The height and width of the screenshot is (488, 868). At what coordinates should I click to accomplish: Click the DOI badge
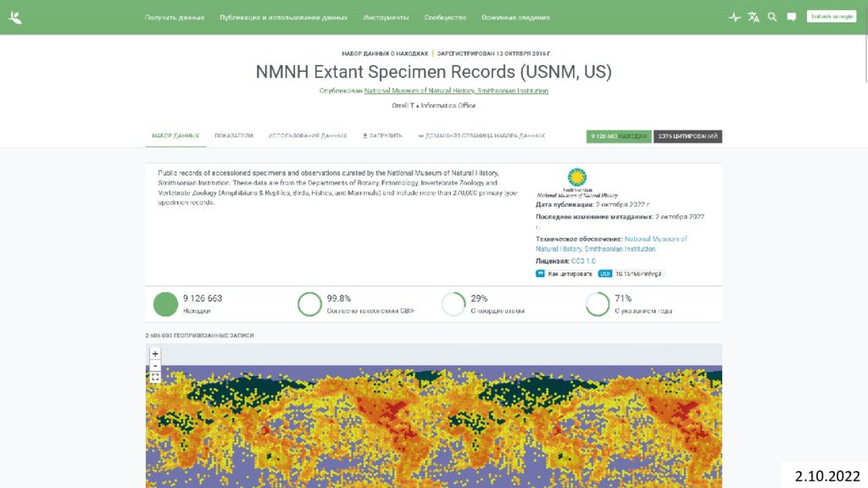pyautogui.click(x=631, y=274)
